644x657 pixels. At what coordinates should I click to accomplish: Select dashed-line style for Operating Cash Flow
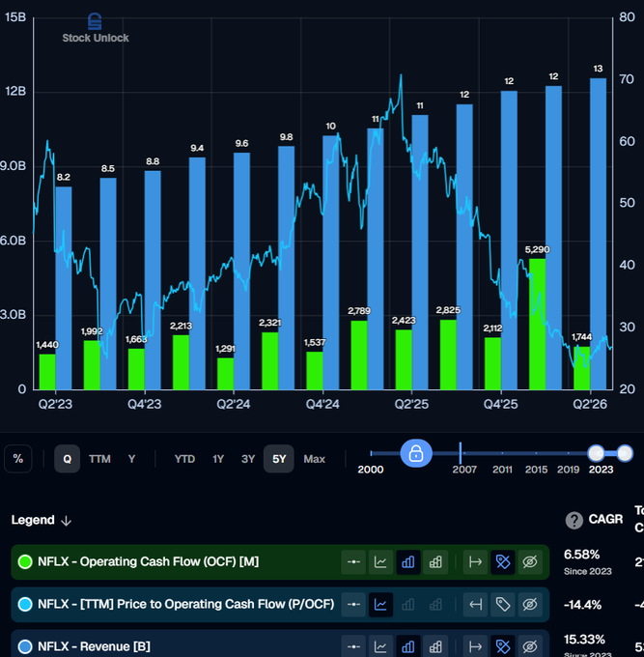point(353,562)
